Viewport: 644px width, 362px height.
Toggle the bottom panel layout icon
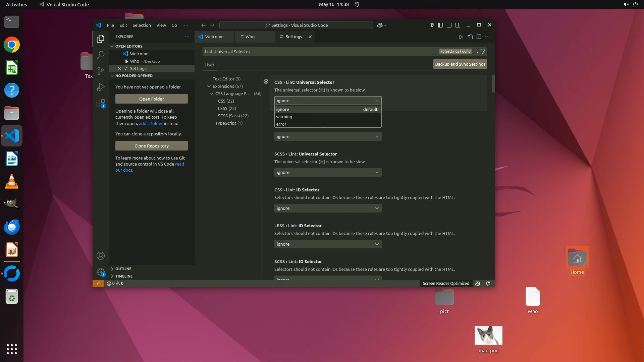click(449, 25)
